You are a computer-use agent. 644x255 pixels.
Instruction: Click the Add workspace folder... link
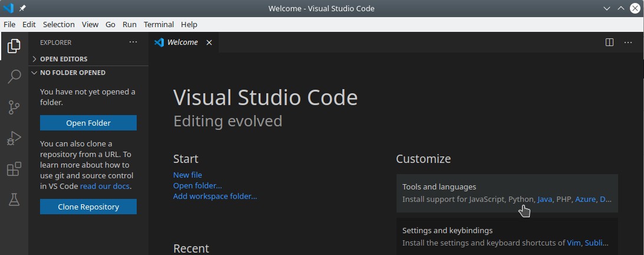point(215,196)
